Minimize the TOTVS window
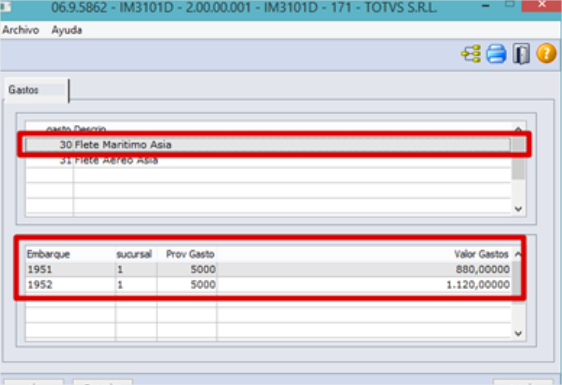This screenshot has width=562, height=385. [x=486, y=5]
